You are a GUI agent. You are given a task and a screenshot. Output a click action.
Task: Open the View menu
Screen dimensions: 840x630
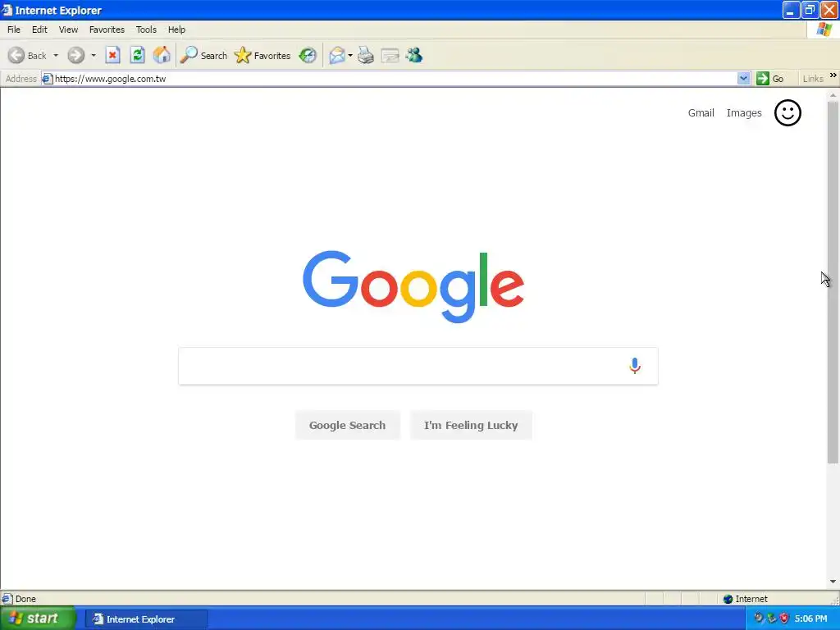pyautogui.click(x=68, y=30)
